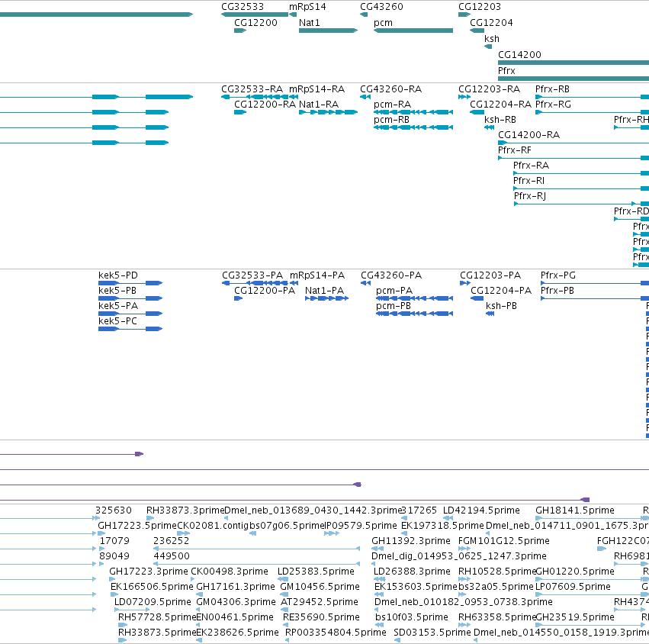Select the pcm-RA transcript label

[393, 105]
